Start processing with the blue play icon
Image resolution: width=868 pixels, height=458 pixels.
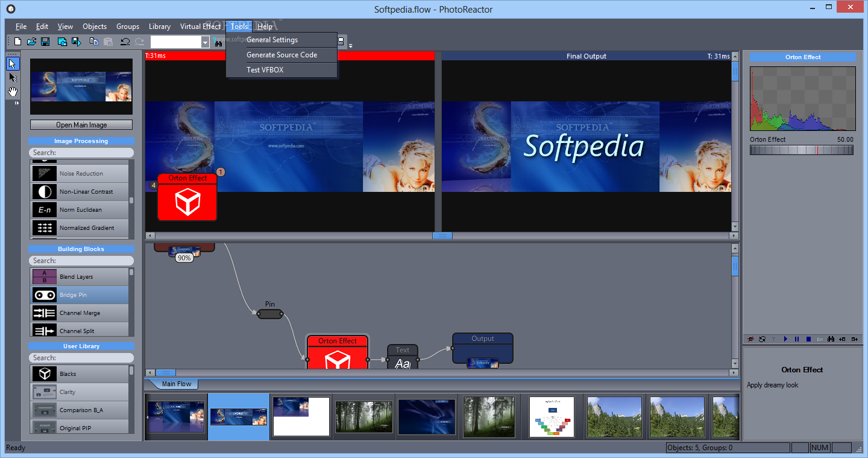tap(785, 339)
